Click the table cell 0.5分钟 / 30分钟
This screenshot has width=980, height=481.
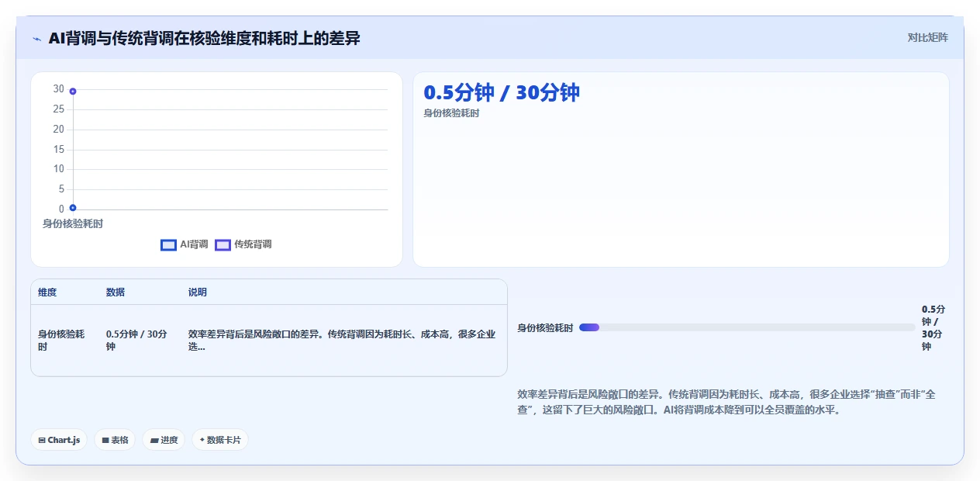pos(136,341)
